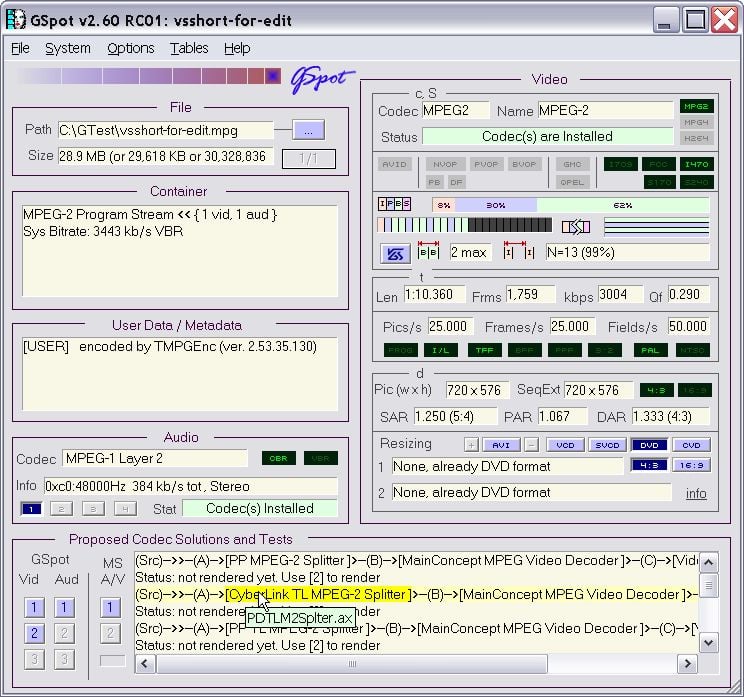The width and height of the screenshot is (744, 697).
Task: Open the info link in Resizing
Action: pyautogui.click(x=696, y=493)
